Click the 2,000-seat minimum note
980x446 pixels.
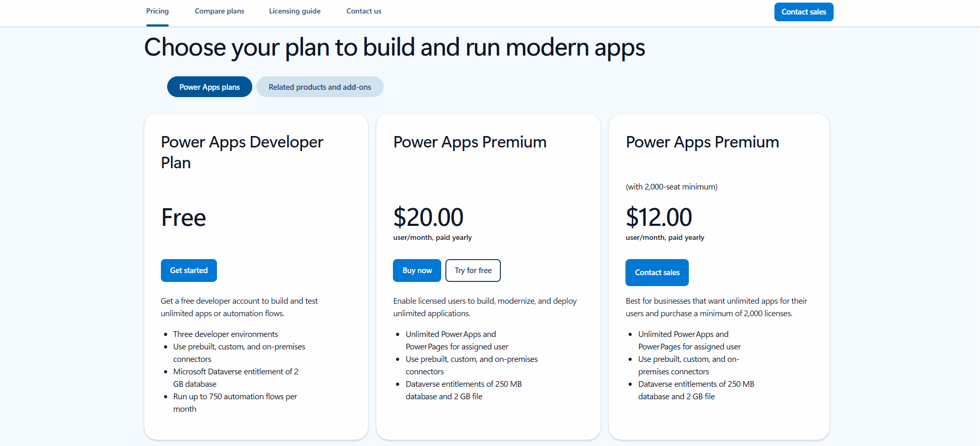tap(671, 187)
